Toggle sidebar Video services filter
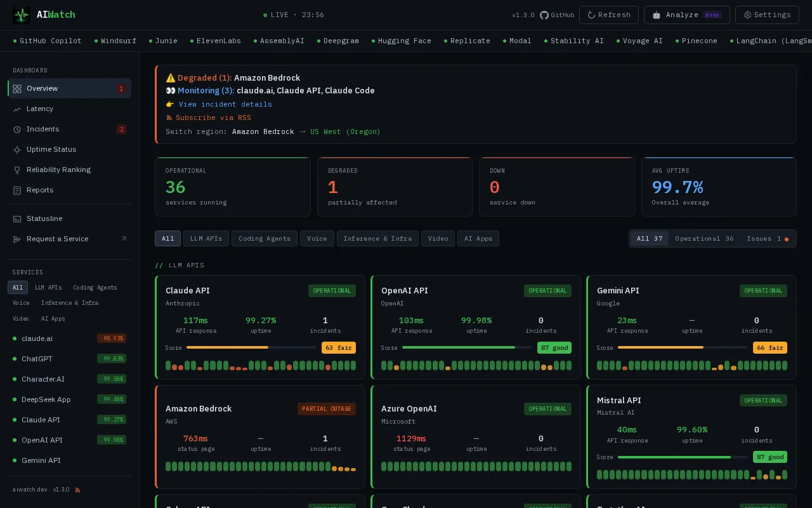The width and height of the screenshot is (812, 508). pyautogui.click(x=21, y=319)
